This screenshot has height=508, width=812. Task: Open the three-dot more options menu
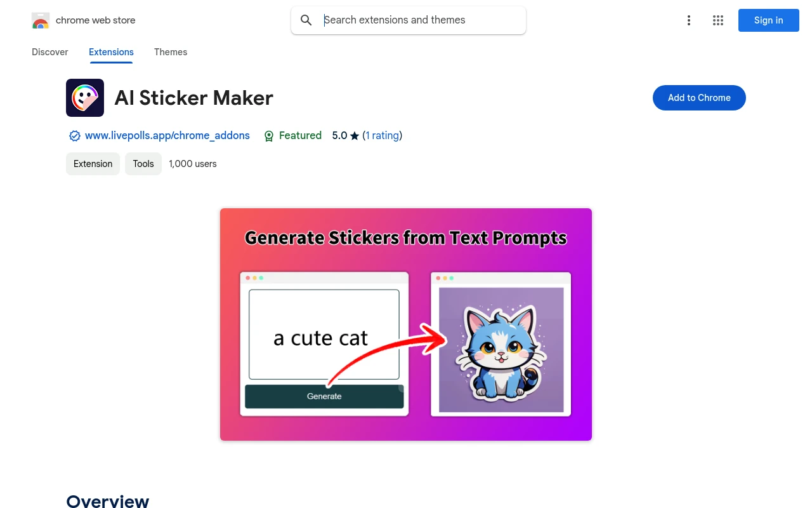[688, 20]
